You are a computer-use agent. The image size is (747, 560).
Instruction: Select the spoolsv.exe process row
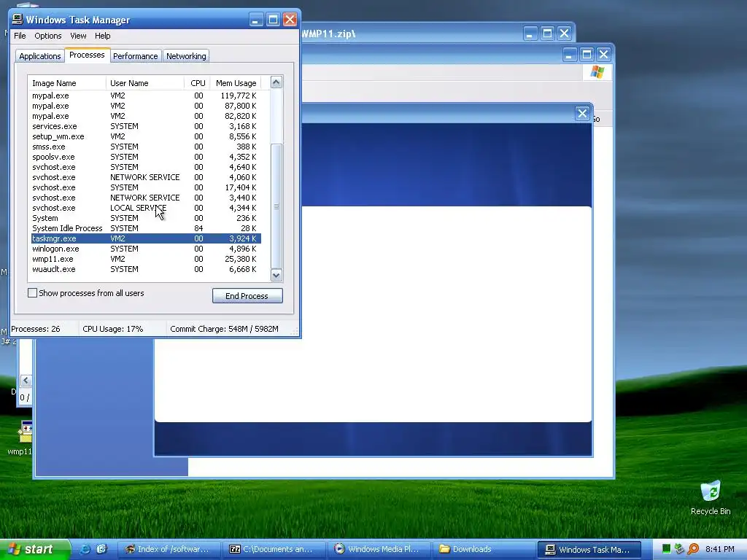pos(146,157)
